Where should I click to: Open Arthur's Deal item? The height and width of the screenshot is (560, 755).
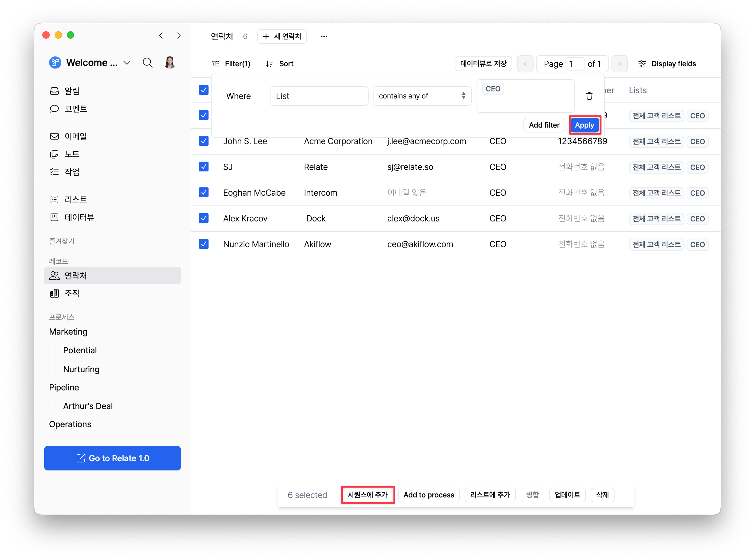[x=88, y=406]
